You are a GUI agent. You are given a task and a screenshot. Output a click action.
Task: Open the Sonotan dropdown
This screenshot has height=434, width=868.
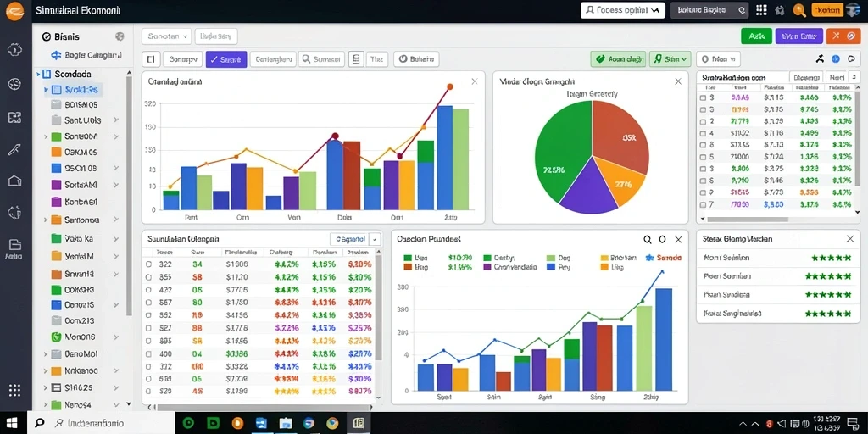pyautogui.click(x=167, y=36)
